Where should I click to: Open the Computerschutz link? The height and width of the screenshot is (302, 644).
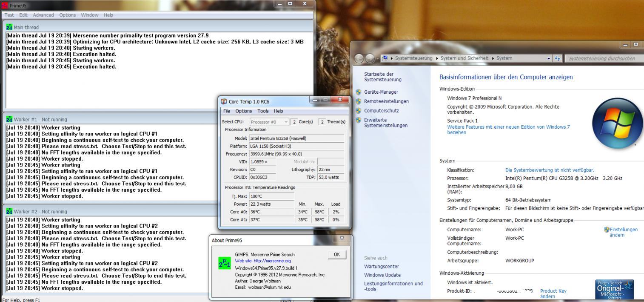[382, 111]
